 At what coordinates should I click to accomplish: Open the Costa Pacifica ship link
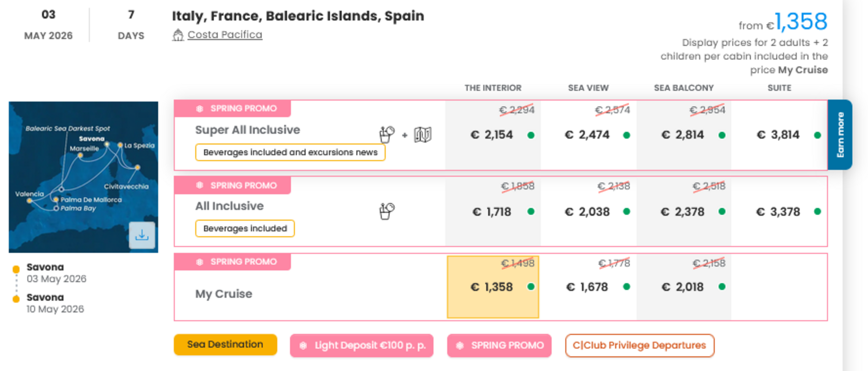[225, 35]
